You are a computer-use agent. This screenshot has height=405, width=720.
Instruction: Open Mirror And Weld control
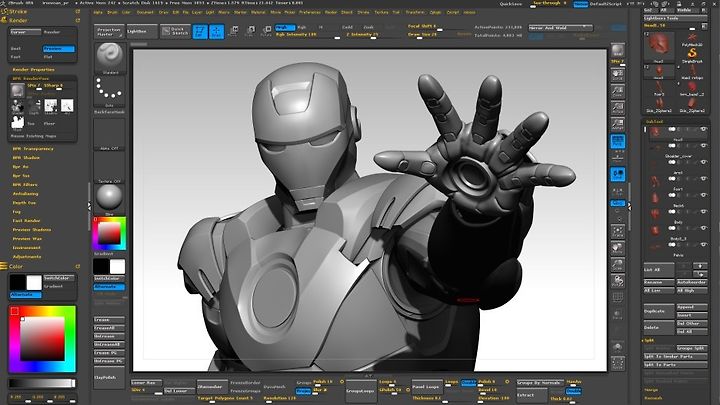point(560,28)
